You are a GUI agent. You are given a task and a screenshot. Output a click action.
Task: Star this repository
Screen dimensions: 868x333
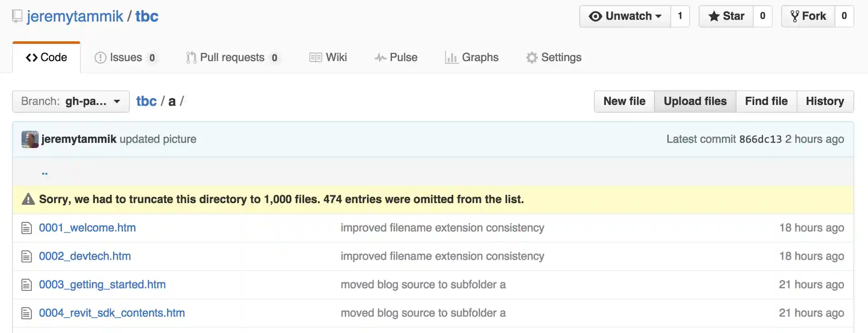click(x=726, y=16)
